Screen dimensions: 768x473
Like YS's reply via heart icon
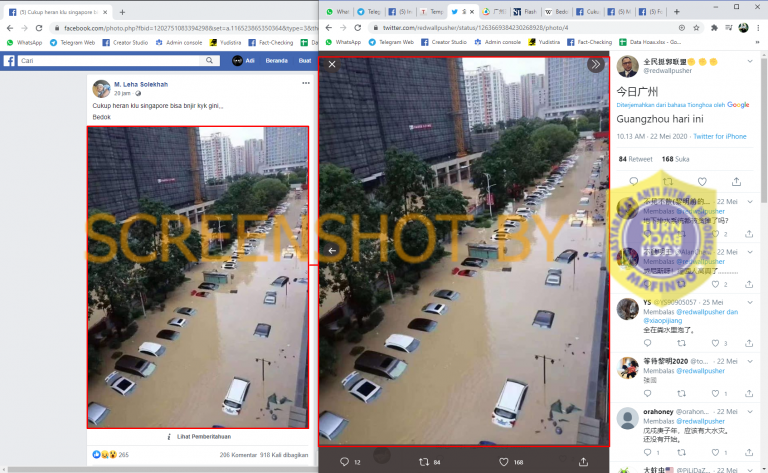coord(715,343)
